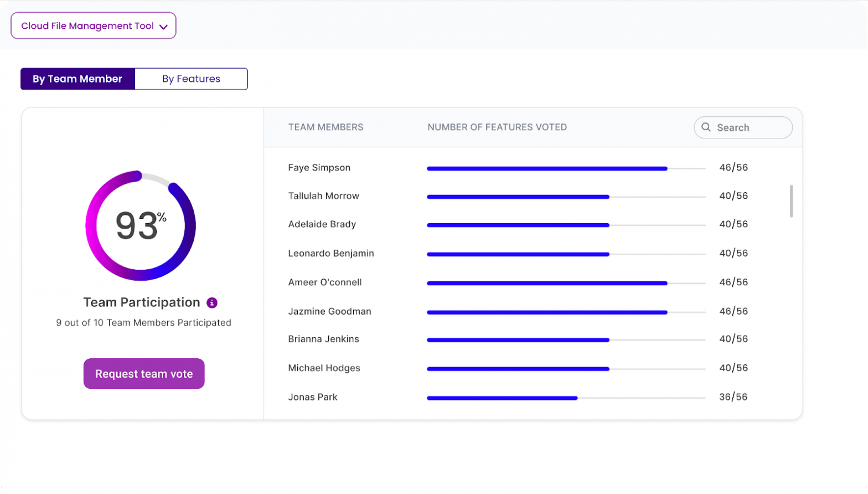Select Ameer O'connell in the list
Screen dimensions: 868x494
coord(324,282)
